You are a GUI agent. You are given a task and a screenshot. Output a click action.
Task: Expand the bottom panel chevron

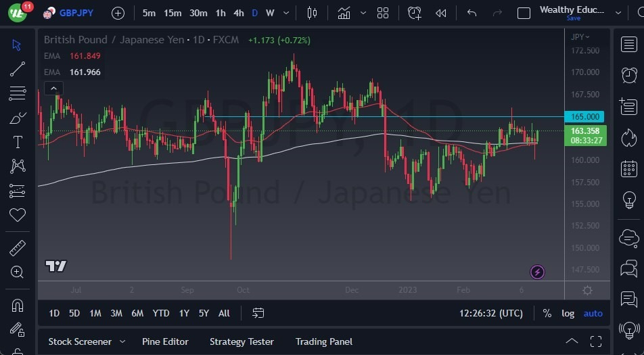coord(572,341)
